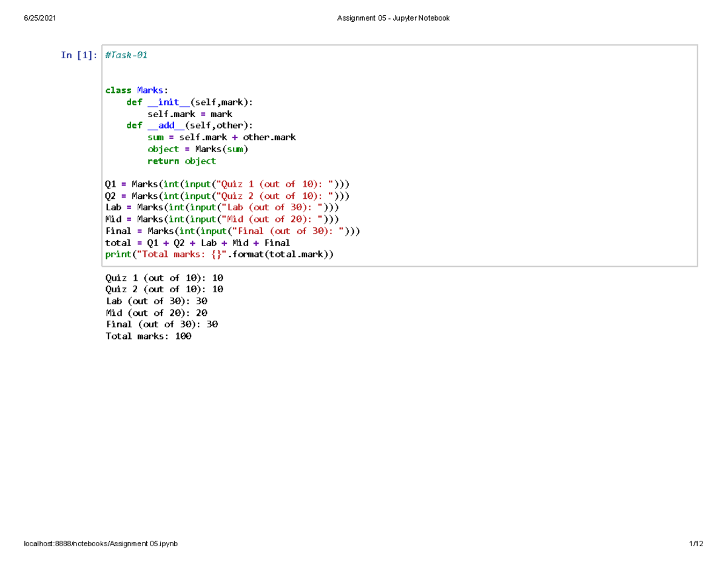
Task: Select the print "Total marks" code line
Action: point(220,255)
